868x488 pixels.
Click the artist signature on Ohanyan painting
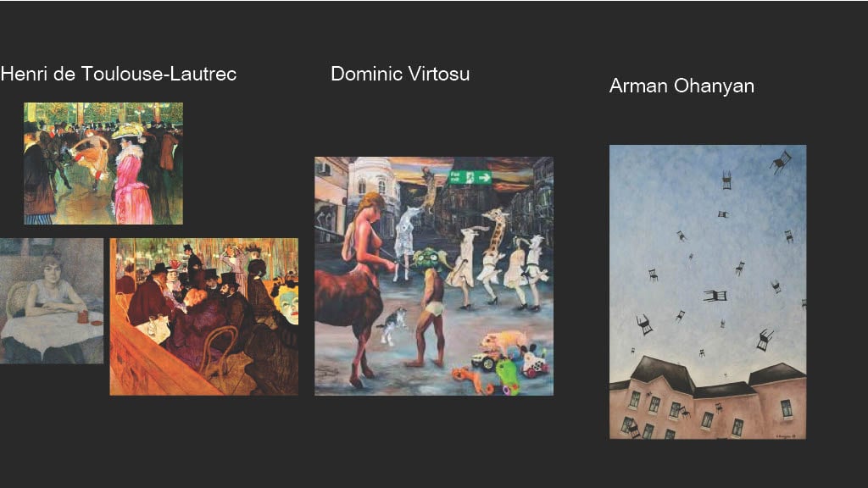coord(786,436)
